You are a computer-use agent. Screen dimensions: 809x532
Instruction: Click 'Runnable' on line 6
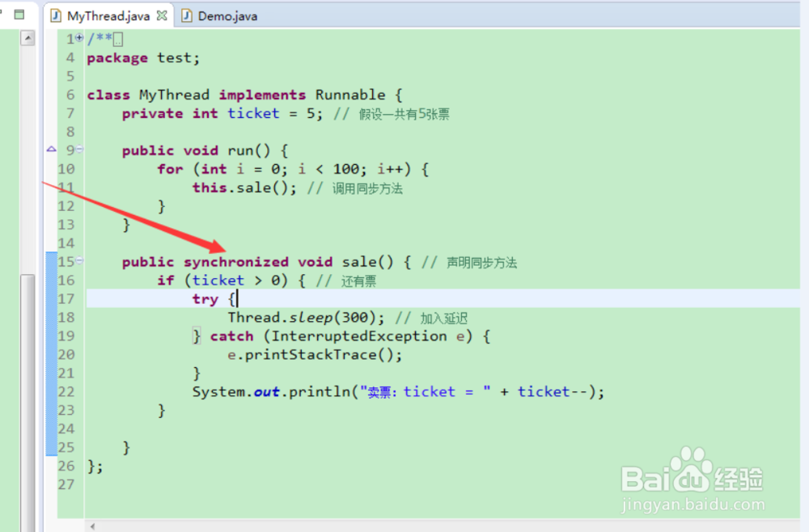[350, 95]
